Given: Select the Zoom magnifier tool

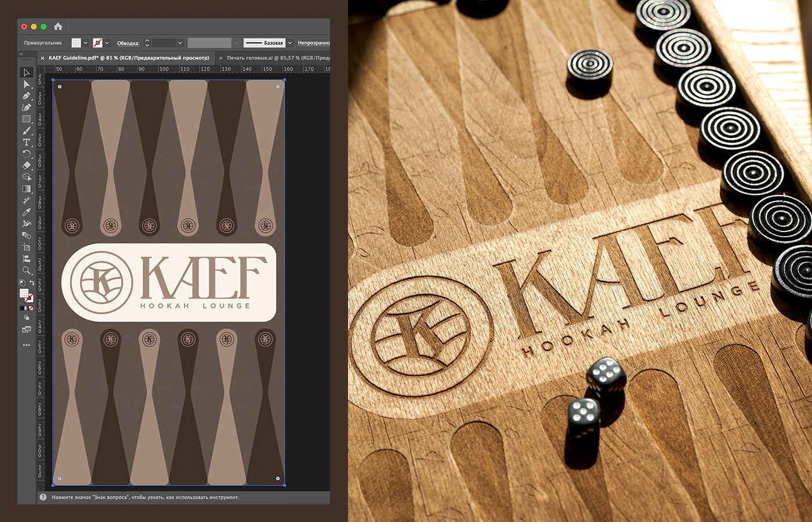Looking at the screenshot, I should click(x=26, y=270).
